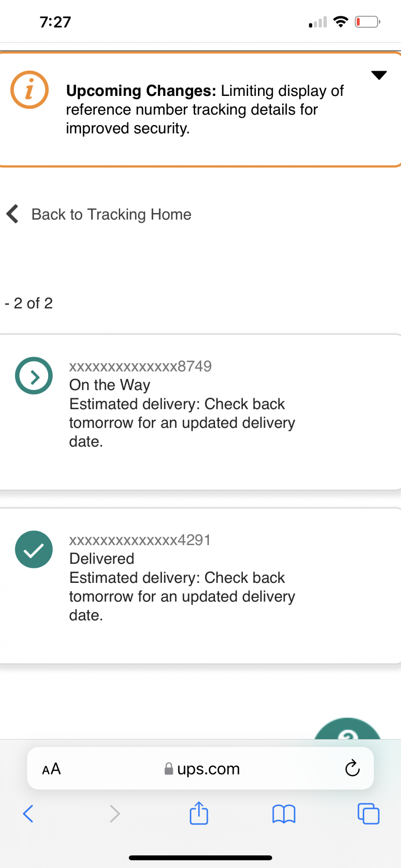Open the green help chat bubble
This screenshot has height=868, width=401.
pos(348,729)
